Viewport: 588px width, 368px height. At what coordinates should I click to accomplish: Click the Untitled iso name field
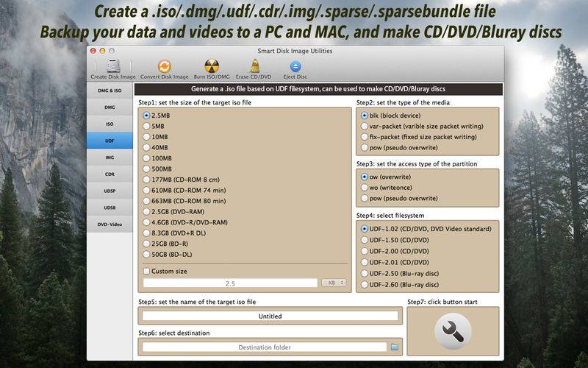point(270,316)
